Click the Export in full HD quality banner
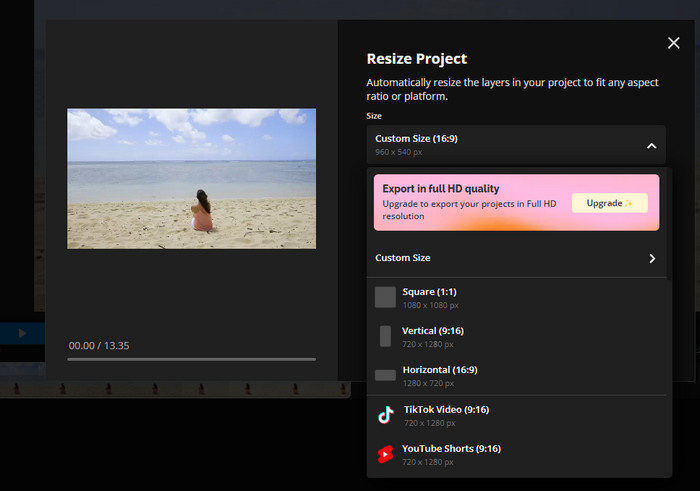 pyautogui.click(x=516, y=202)
